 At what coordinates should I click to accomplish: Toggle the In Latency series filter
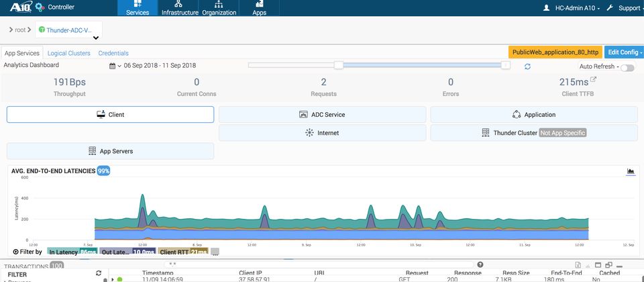click(x=72, y=252)
